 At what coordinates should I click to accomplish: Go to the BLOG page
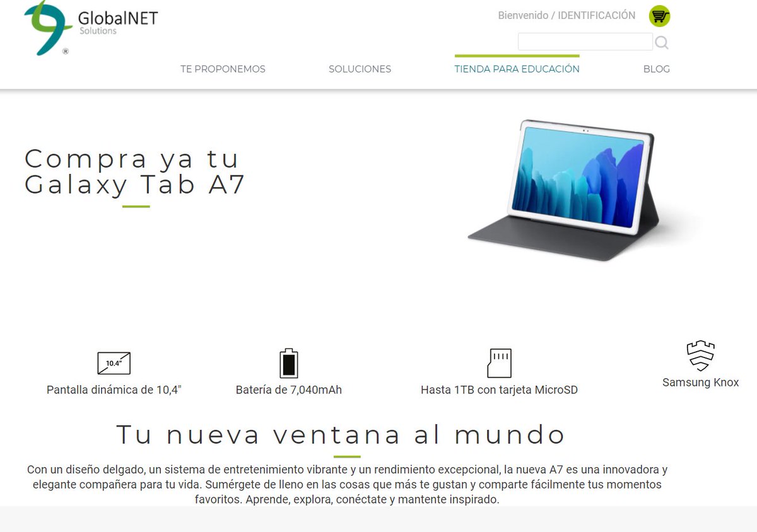[x=657, y=69]
